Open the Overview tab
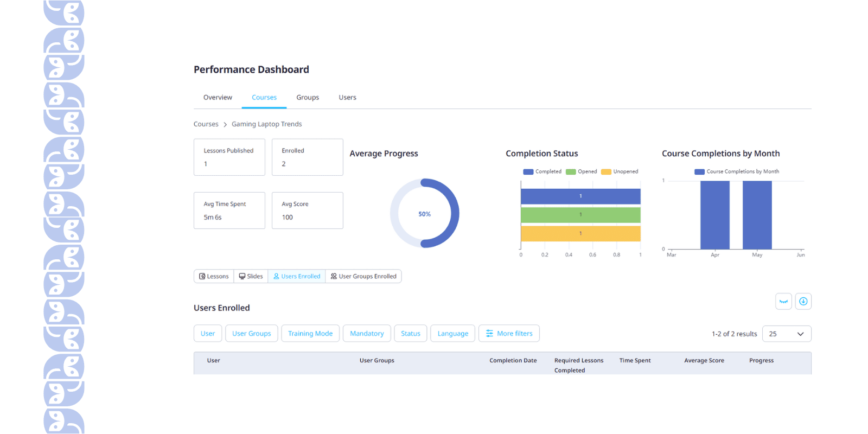Viewport: 868px width, 434px height. click(218, 98)
